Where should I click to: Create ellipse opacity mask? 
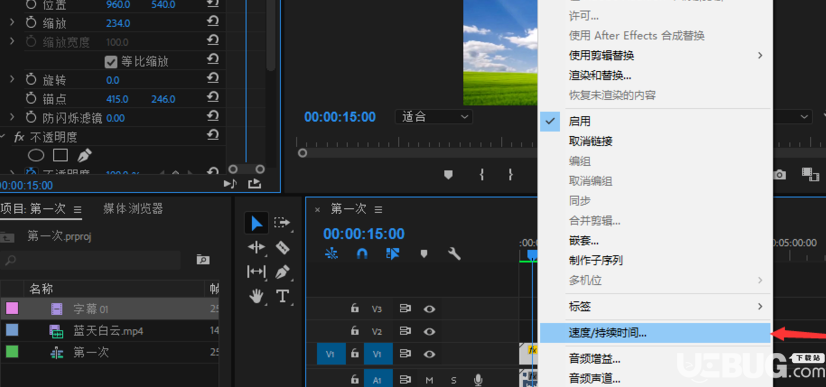click(x=36, y=155)
